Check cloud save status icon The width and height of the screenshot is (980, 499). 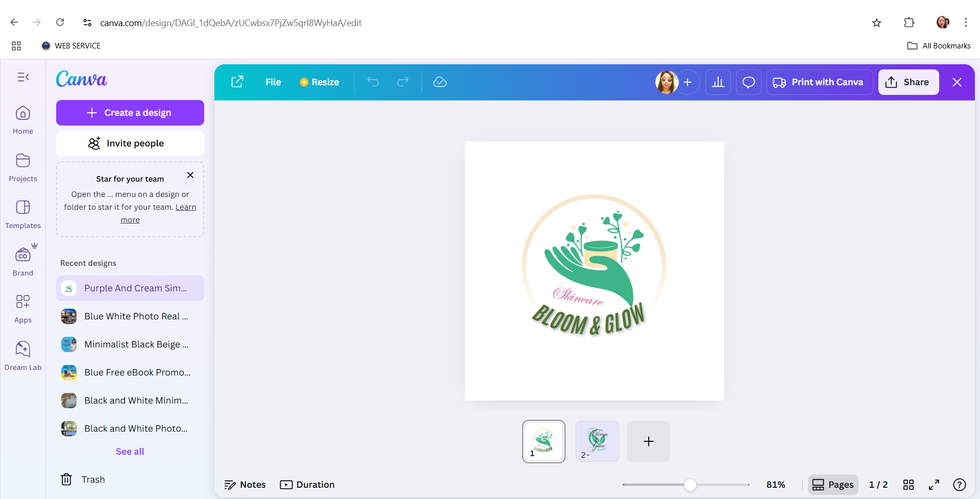(440, 82)
